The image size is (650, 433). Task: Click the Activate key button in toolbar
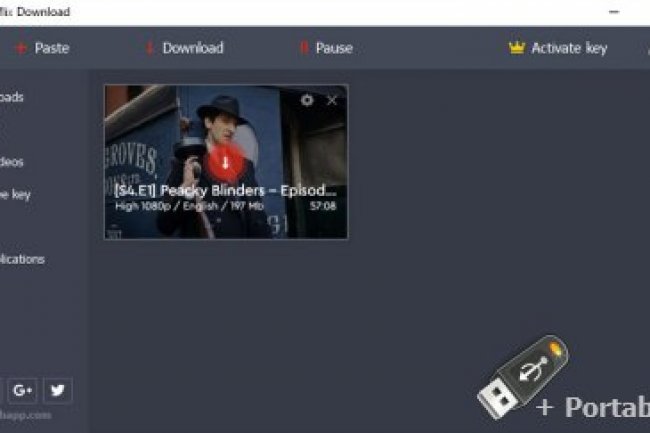(568, 48)
